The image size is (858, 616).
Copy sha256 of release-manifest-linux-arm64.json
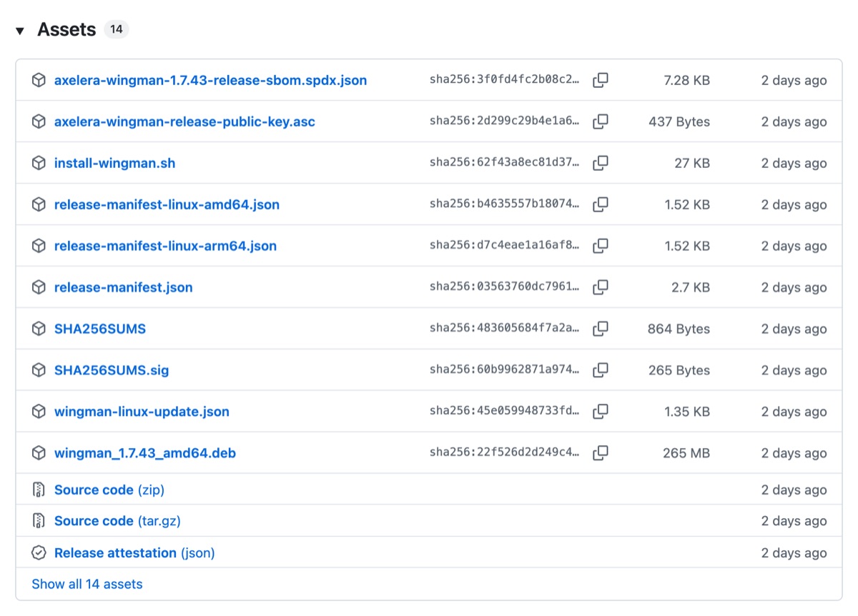point(601,246)
